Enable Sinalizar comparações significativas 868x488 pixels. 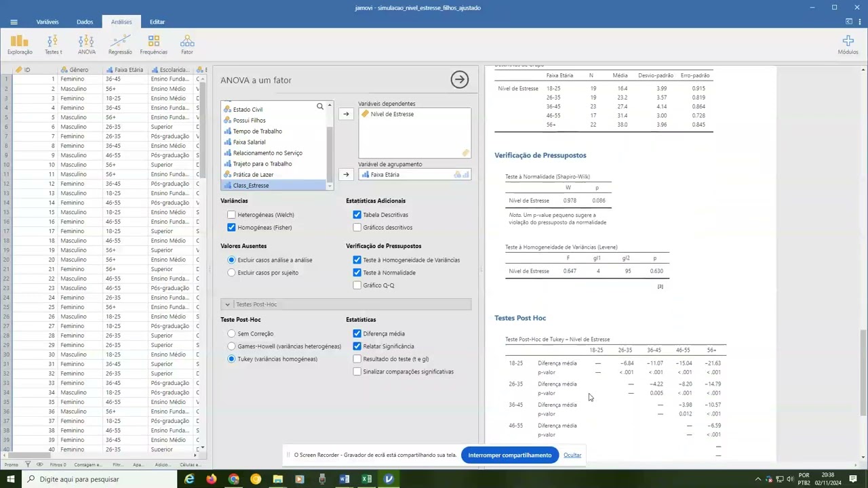357,371
